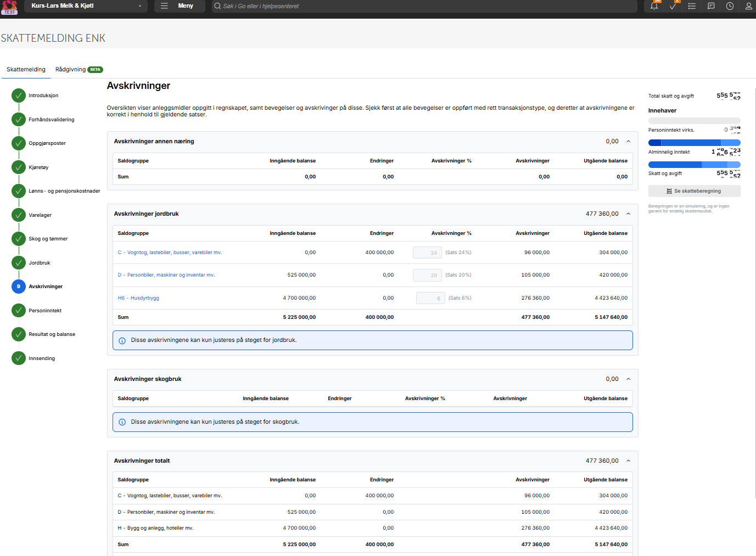The image size is (756, 556).
Task: Click the Oppgjørsposter step checkmark icon
Action: pyautogui.click(x=19, y=143)
